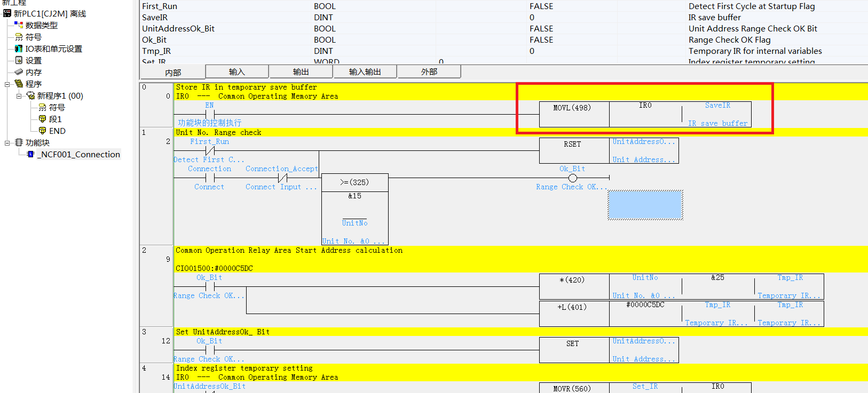Click the END section icon
Viewport: 868px width, 393px height.
[42, 131]
